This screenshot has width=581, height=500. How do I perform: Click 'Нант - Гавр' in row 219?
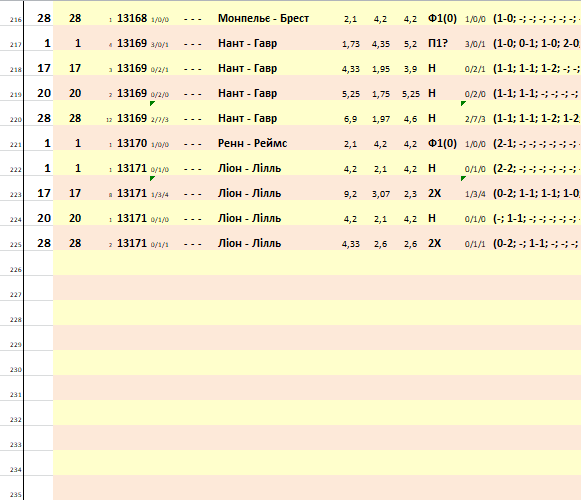[247, 93]
